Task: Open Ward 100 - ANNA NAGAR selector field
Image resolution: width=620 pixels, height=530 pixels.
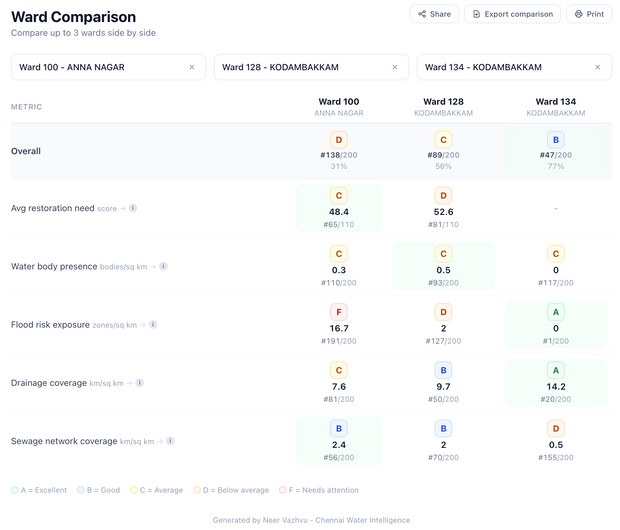Action: click(98, 67)
